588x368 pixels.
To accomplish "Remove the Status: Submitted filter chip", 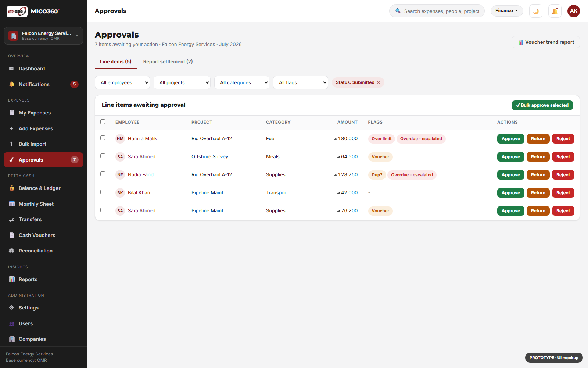I will (379, 82).
